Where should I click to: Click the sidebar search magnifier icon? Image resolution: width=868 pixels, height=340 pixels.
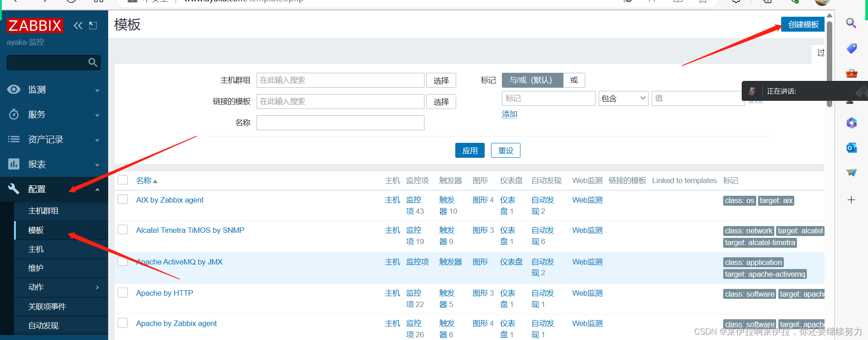93,62
